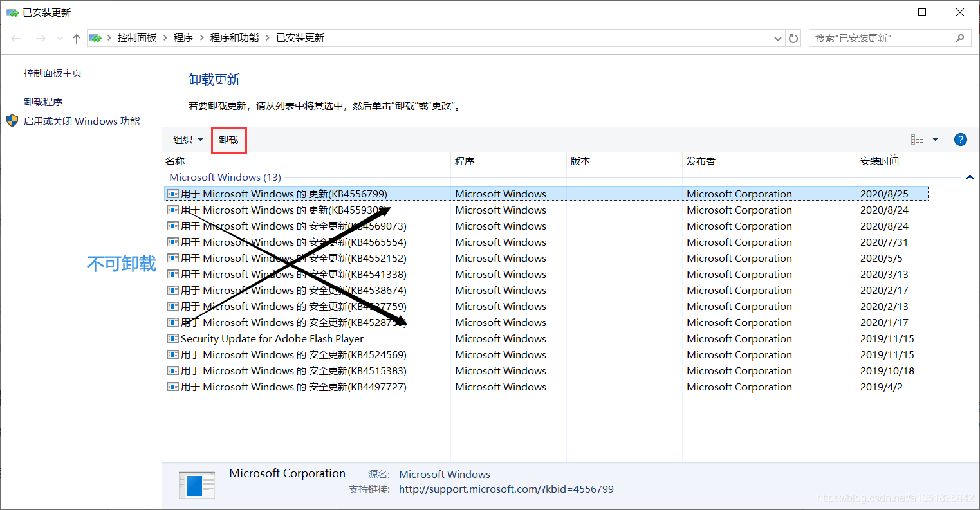The height and width of the screenshot is (510, 980).
Task: Open 程序和功能 breadcrumb
Action: tap(234, 38)
